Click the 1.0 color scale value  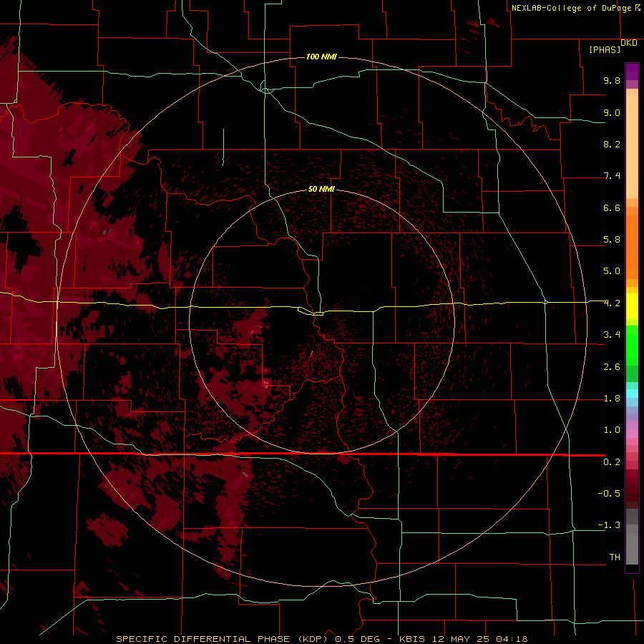612,430
